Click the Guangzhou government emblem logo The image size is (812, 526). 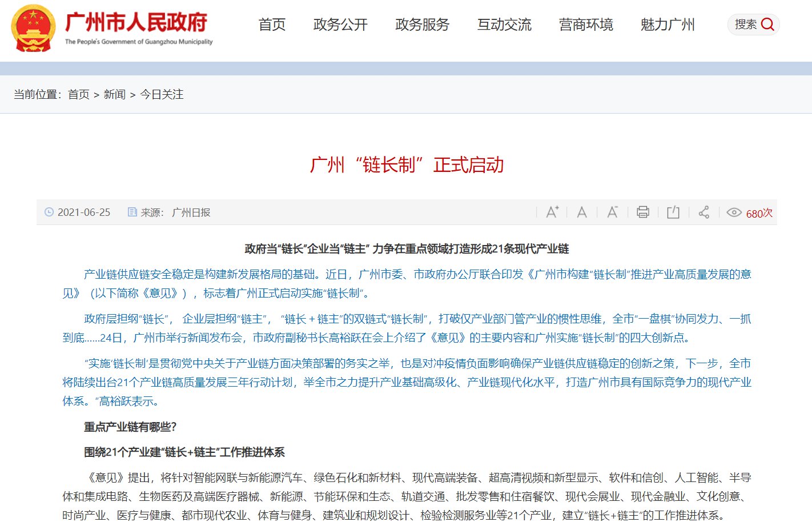[33, 28]
